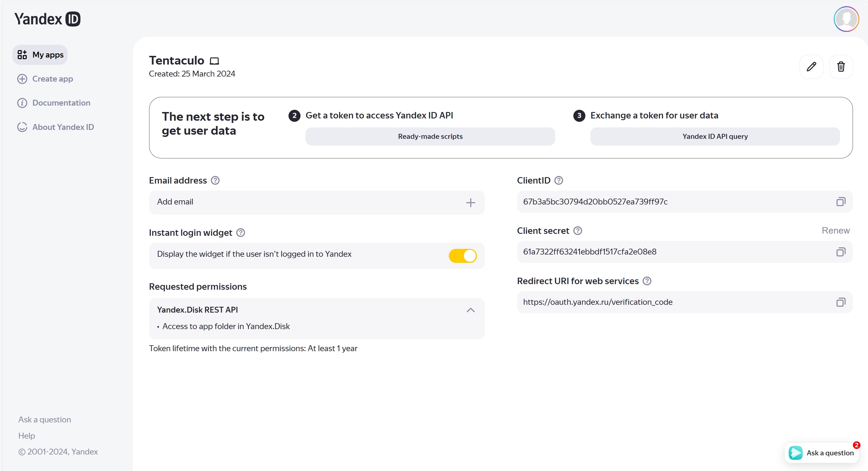Click the My apps grid icon
Viewport: 868px width, 471px height.
click(22, 55)
